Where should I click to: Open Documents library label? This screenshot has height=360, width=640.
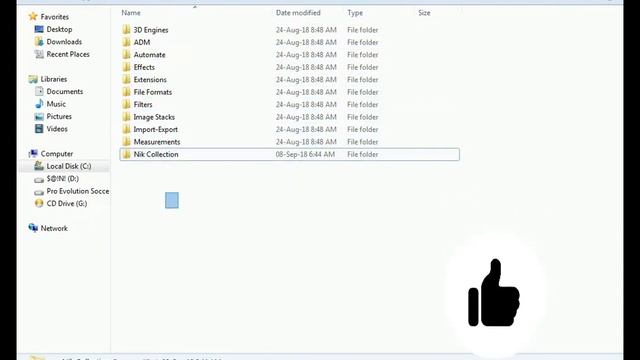64,91
